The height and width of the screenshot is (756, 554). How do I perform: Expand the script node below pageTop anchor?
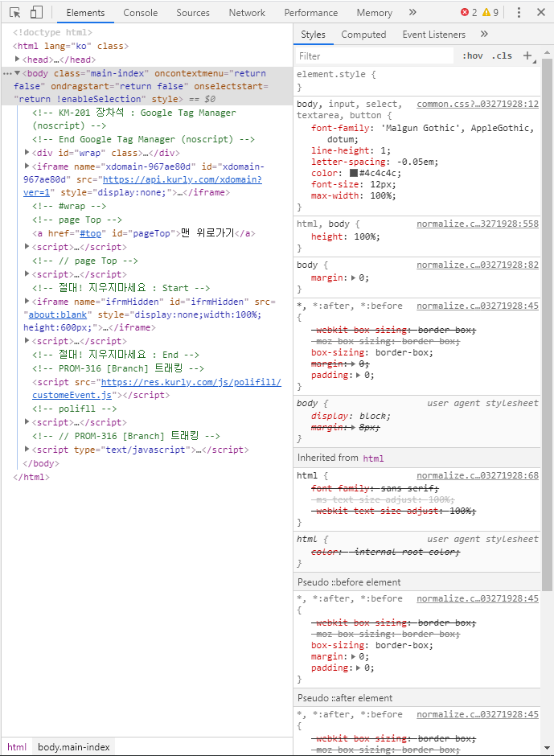[27, 246]
